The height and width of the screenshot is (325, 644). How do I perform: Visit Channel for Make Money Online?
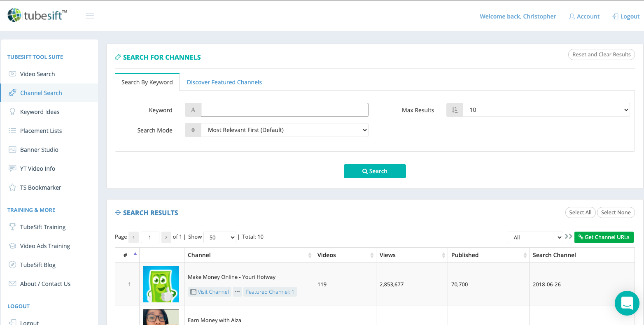(209, 292)
